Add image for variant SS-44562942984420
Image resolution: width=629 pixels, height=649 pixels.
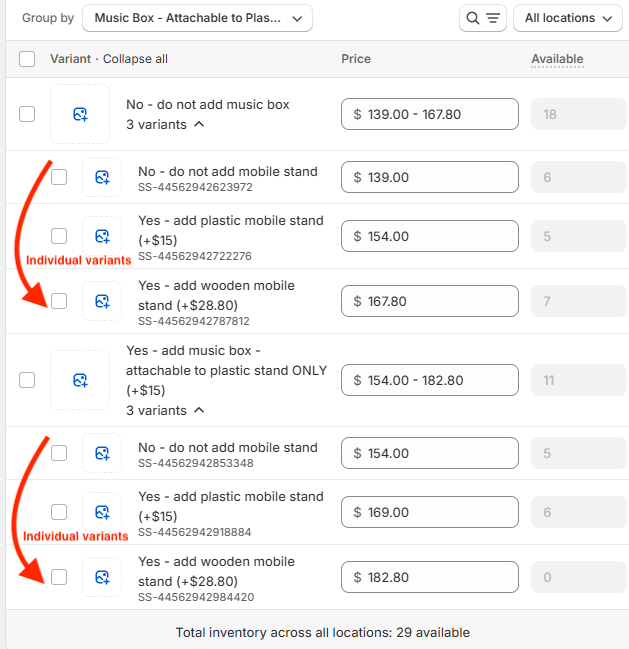click(x=101, y=577)
